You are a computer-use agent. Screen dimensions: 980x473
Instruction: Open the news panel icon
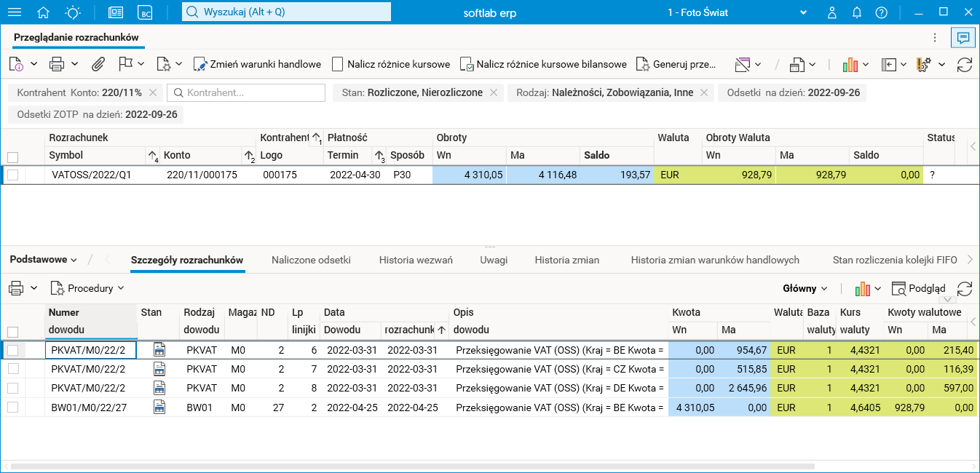coord(116,12)
